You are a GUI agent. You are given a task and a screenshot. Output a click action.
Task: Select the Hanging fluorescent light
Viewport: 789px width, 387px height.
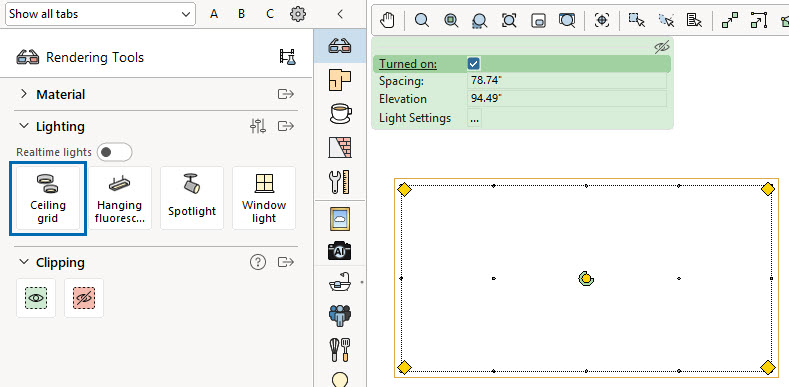tap(120, 198)
